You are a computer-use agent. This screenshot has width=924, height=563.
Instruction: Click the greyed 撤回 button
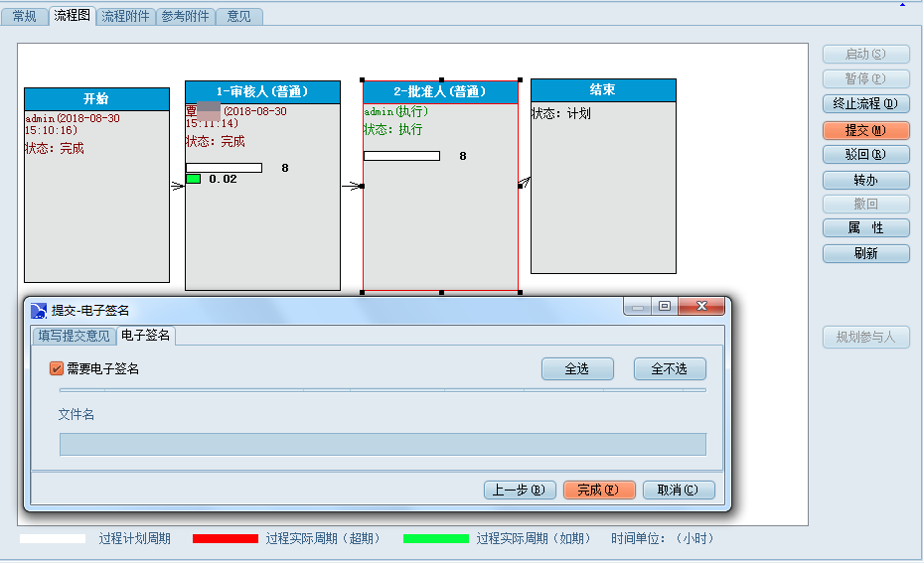point(865,204)
